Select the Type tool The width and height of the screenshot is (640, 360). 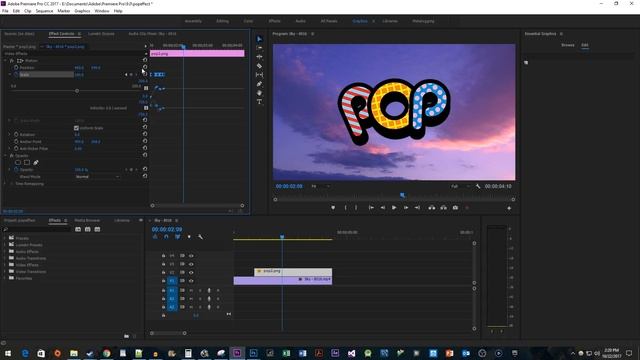coord(260,102)
